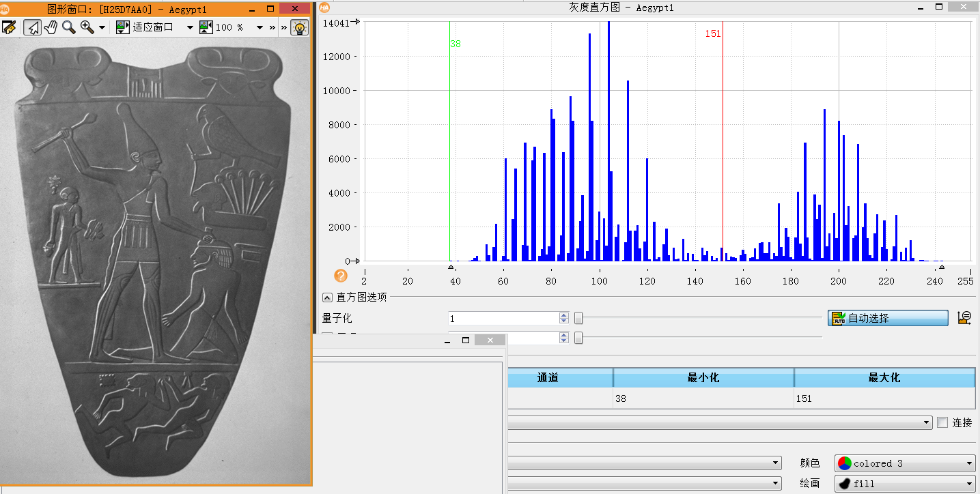Click the 最小化 column header
This screenshot has width=980, height=494.
pos(703,377)
